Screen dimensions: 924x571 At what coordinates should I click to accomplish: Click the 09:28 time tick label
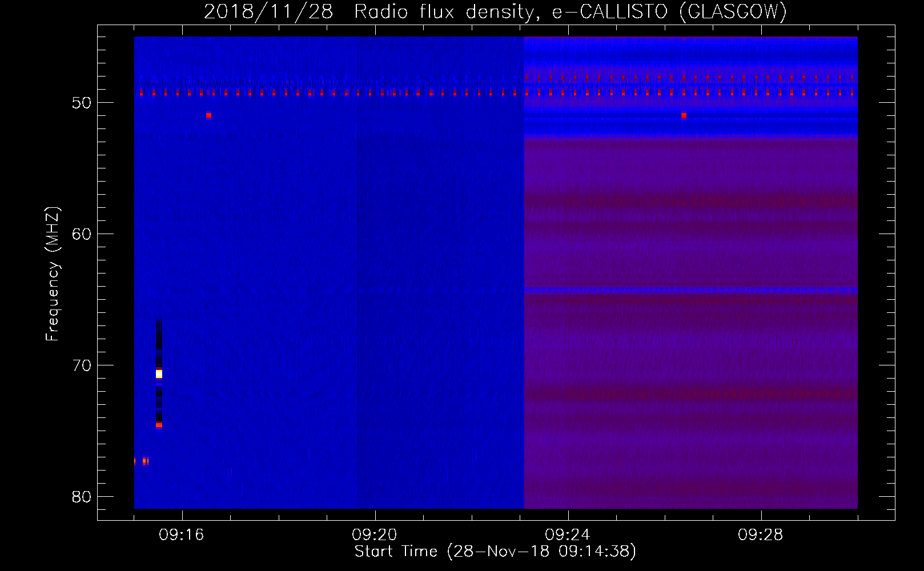[x=761, y=535]
